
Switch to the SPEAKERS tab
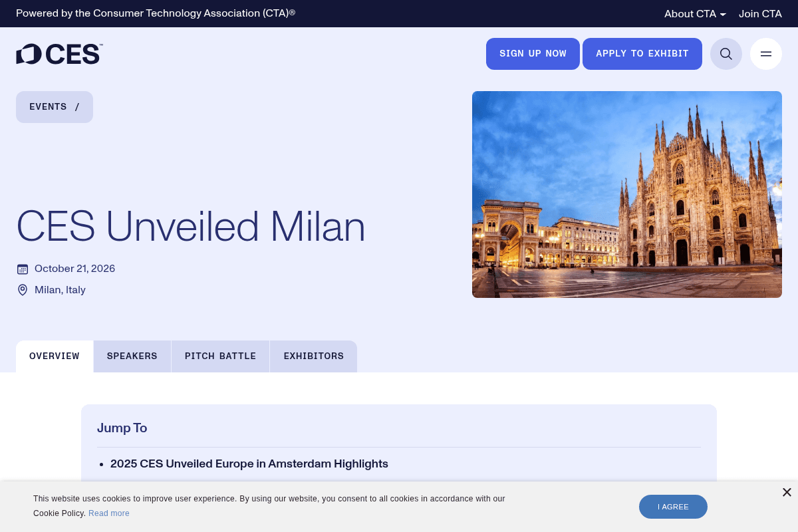[x=132, y=356]
